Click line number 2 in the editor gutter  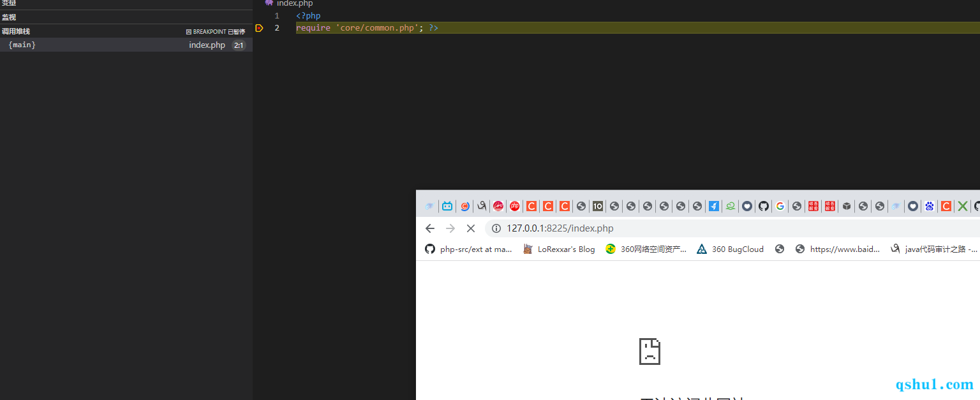pyautogui.click(x=277, y=28)
